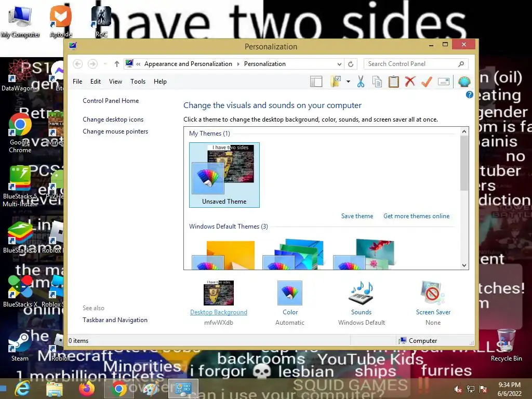Click the Copy pages icon
The image size is (532, 399).
pyautogui.click(x=377, y=82)
